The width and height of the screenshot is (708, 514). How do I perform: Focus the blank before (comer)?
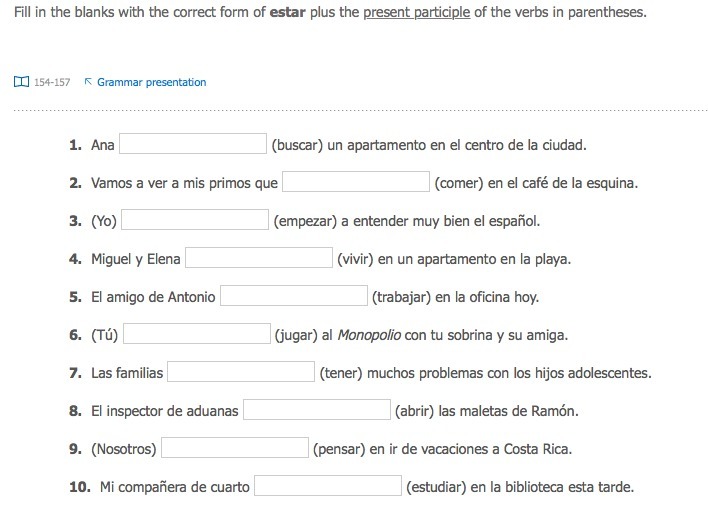(356, 183)
